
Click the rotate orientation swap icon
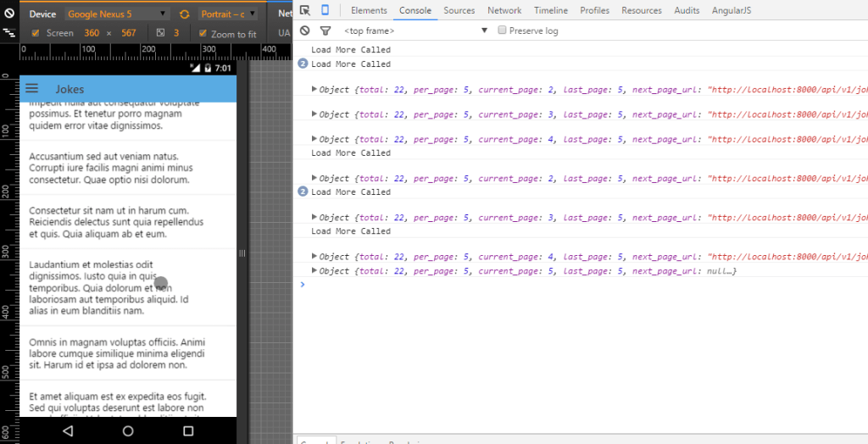tap(185, 14)
